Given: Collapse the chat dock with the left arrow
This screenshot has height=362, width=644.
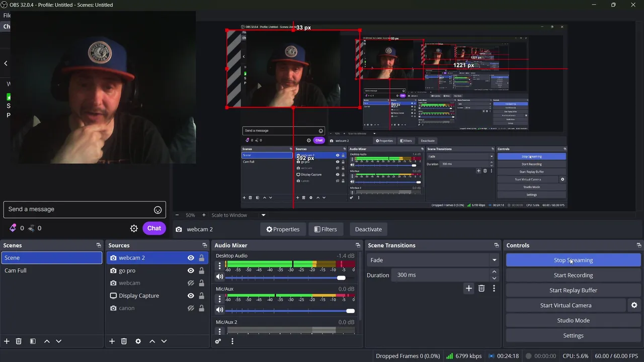Looking at the screenshot, I should coord(6,63).
